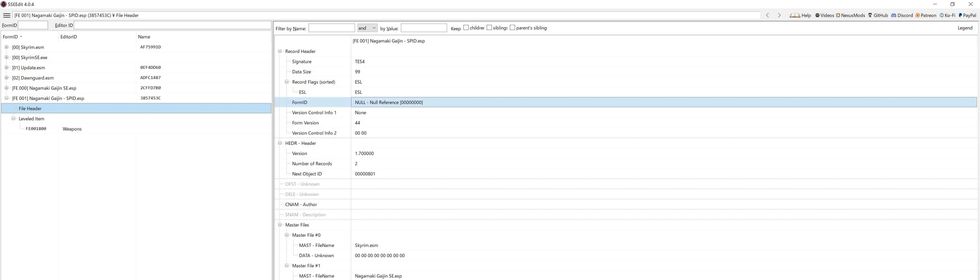
Task: Open GitHub link
Action: (x=878, y=15)
